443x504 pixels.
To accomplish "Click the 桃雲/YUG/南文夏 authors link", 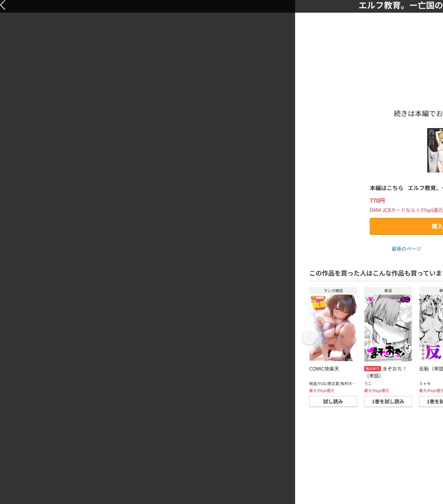I will [333, 384].
